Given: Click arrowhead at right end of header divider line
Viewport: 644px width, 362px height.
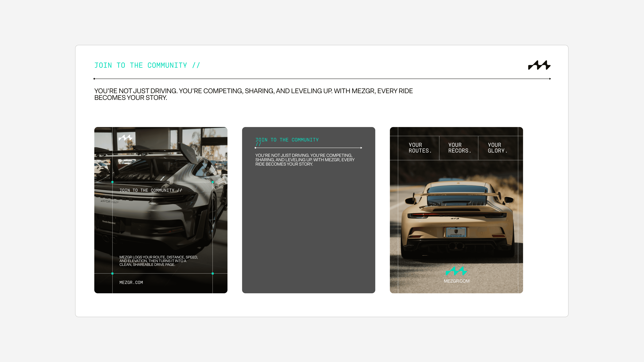Looking at the screenshot, I should (x=550, y=79).
